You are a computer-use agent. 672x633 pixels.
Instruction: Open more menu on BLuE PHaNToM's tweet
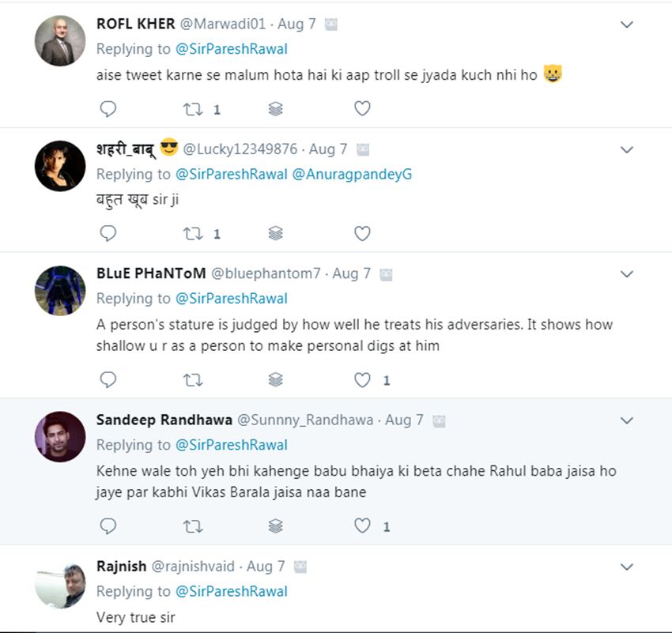pyautogui.click(x=627, y=273)
